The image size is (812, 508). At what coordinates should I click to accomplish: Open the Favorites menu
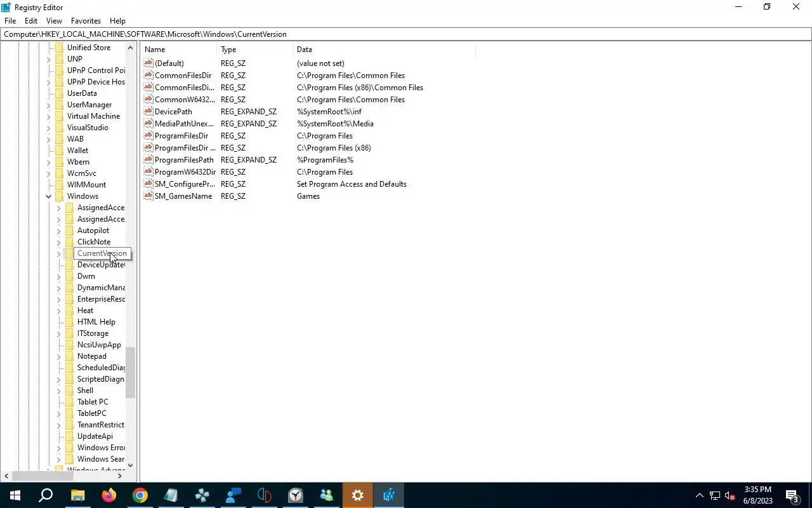coord(86,21)
